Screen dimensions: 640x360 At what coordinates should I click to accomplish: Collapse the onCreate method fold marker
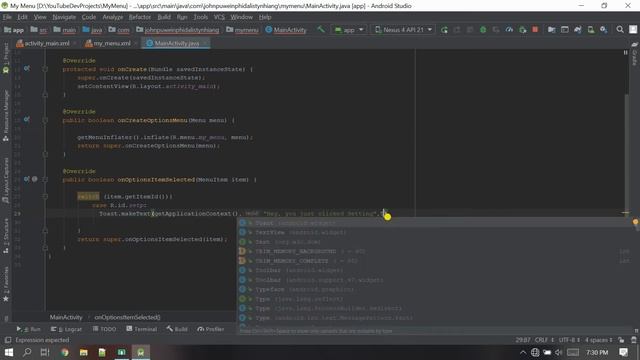coord(45,69)
